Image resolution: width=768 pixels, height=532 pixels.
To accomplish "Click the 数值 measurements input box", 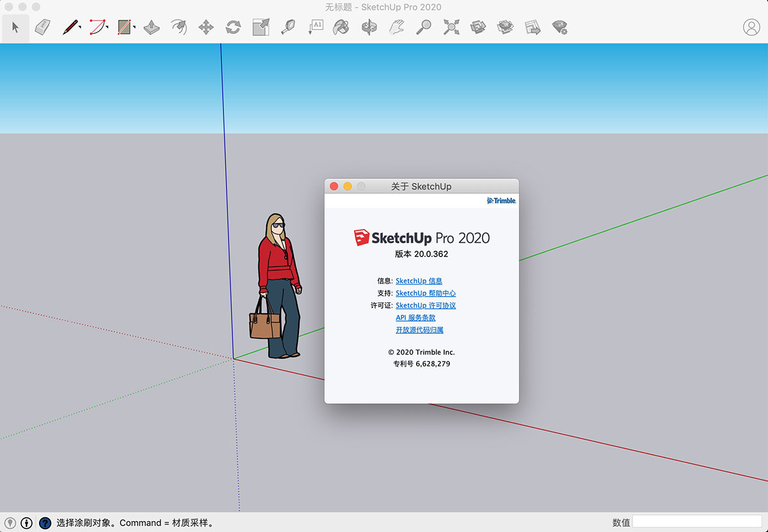I will pyautogui.click(x=697, y=522).
